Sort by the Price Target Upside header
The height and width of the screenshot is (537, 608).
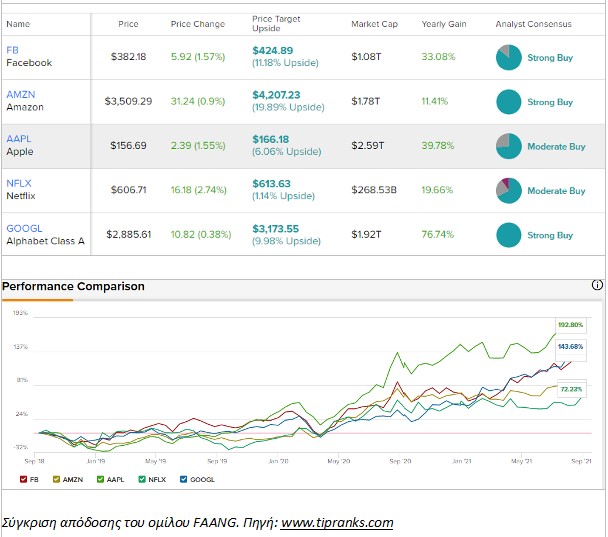pos(276,24)
